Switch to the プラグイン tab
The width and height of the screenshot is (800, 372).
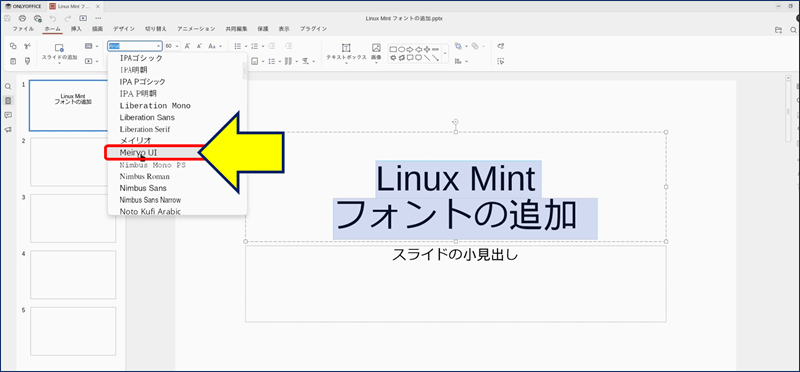pyautogui.click(x=313, y=29)
